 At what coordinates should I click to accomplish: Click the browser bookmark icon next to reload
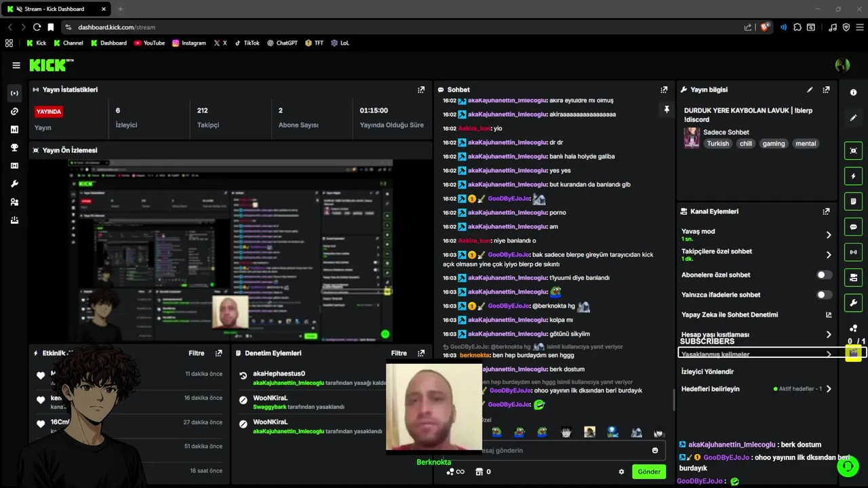pyautogui.click(x=50, y=27)
